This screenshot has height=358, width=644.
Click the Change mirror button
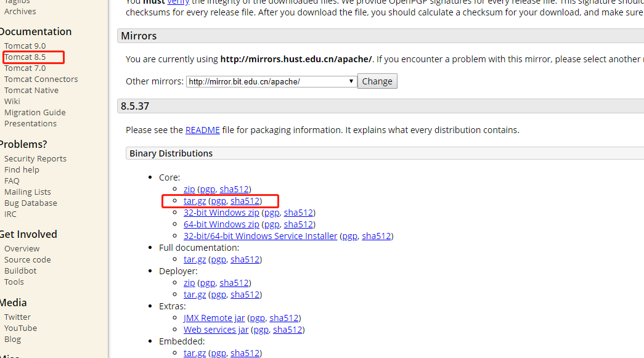tap(377, 81)
